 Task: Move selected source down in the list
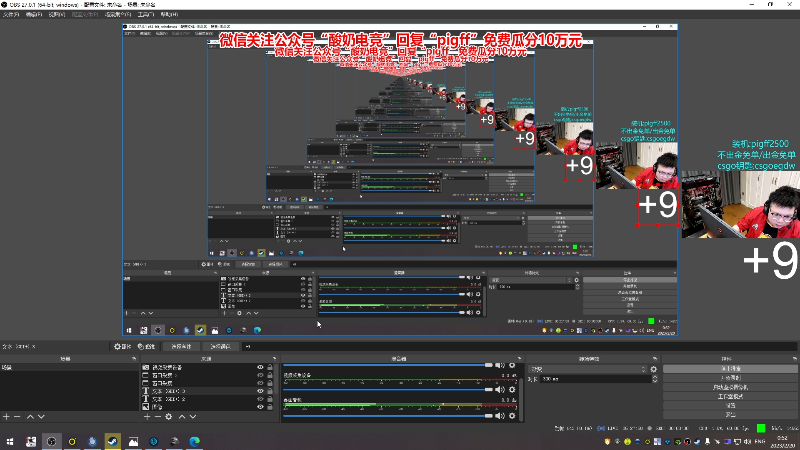tap(193, 417)
